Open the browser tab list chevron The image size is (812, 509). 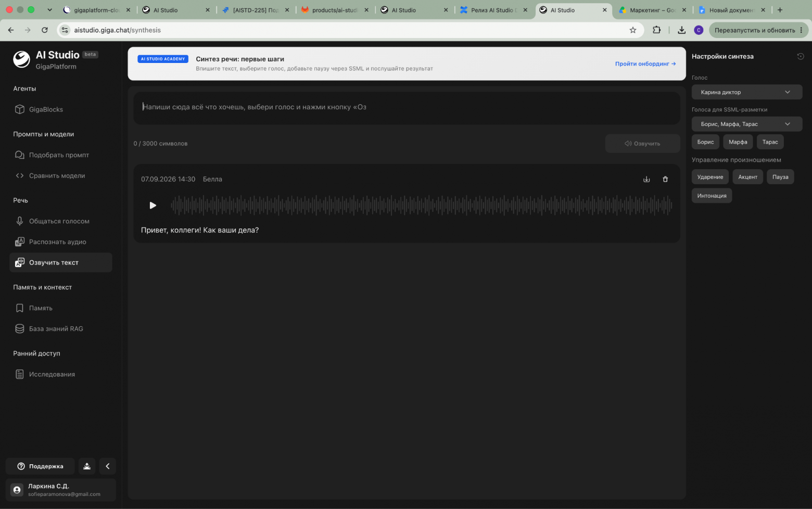pyautogui.click(x=49, y=10)
